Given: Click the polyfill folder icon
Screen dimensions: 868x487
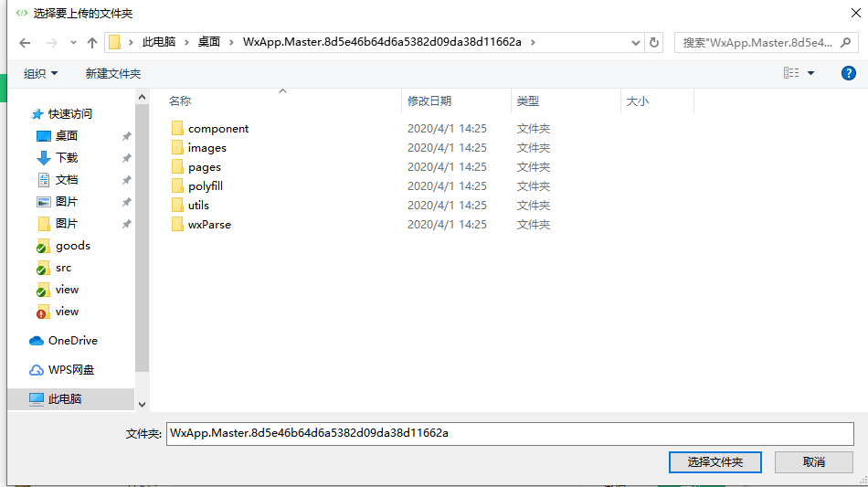Looking at the screenshot, I should click(x=177, y=186).
